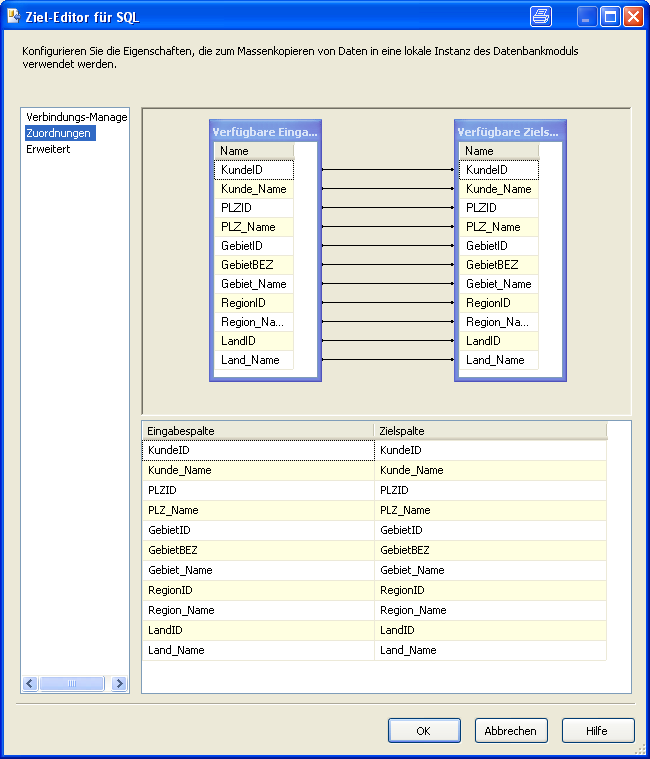
Task: Select Kunde_Name in available input columns
Action: 254,189
